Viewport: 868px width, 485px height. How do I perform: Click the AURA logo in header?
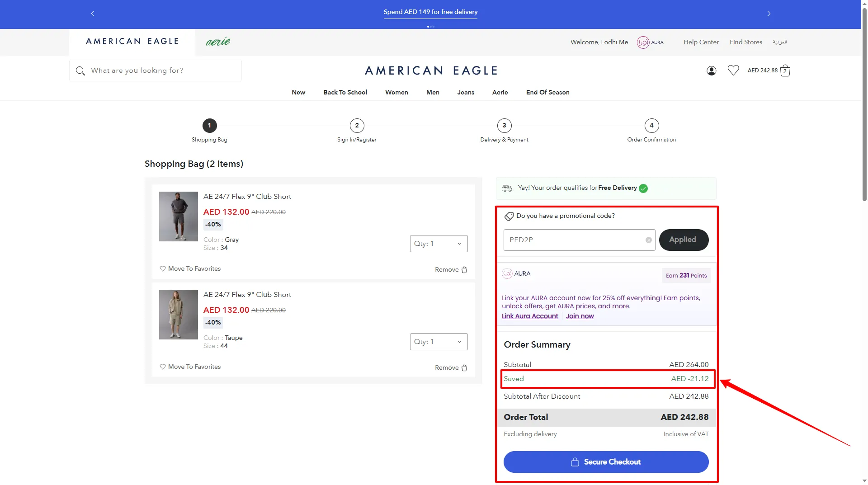650,42
